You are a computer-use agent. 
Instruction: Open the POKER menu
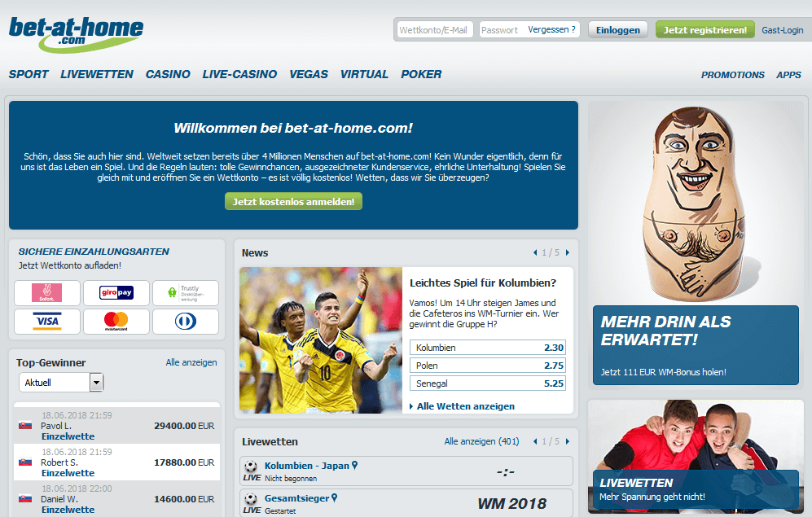coord(421,75)
